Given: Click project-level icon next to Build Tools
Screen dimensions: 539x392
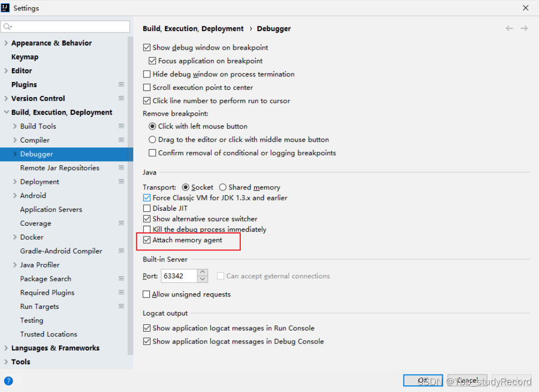Looking at the screenshot, I should tap(121, 126).
